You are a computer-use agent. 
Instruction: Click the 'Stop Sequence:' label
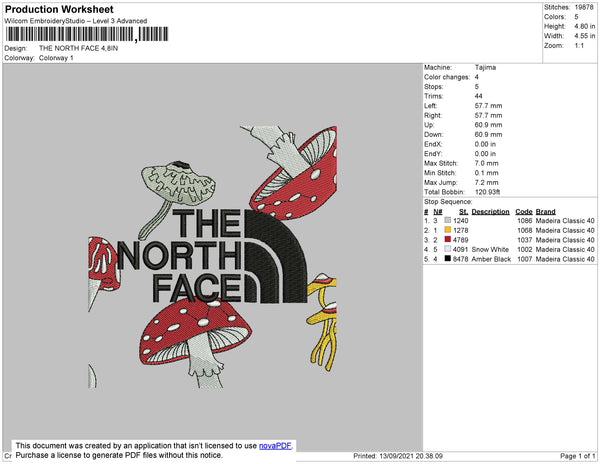coord(448,202)
